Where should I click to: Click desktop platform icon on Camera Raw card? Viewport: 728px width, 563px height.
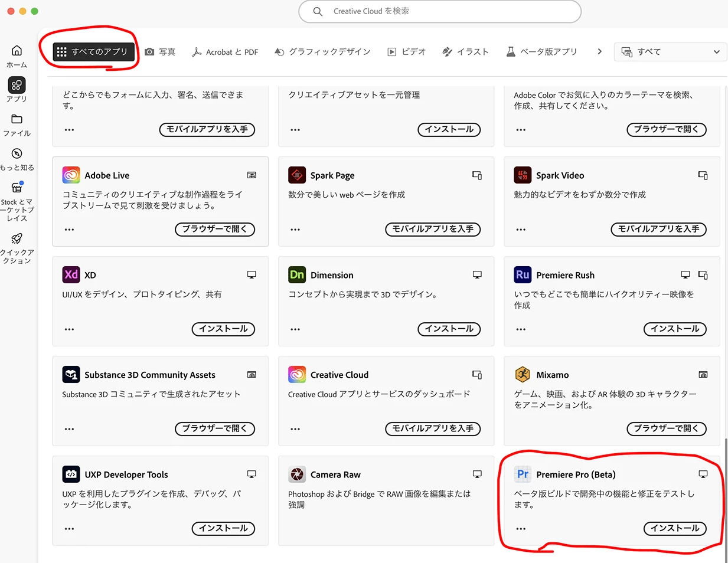point(477,474)
